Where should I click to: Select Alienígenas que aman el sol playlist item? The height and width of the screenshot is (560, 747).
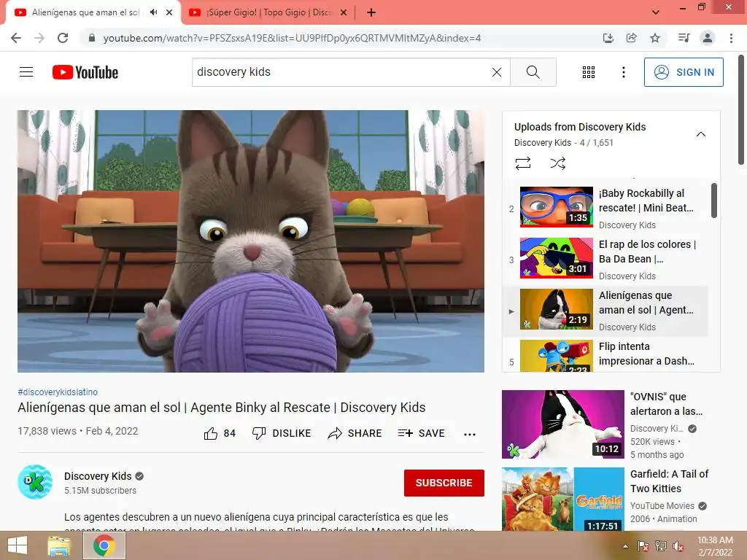click(x=605, y=311)
